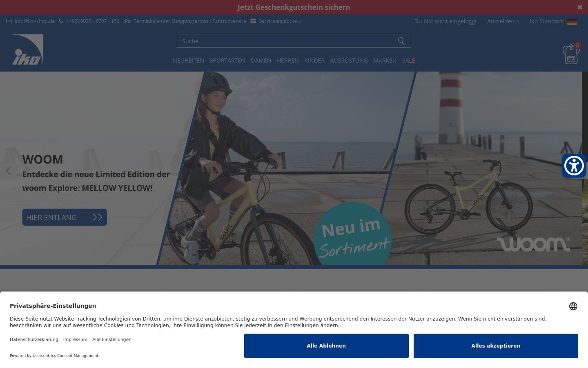
Task: Open the MARKEN menu
Action: coord(385,61)
